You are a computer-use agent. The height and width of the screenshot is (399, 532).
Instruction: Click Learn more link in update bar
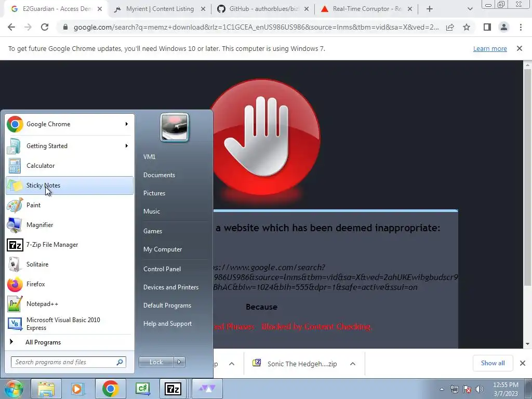[490, 48]
